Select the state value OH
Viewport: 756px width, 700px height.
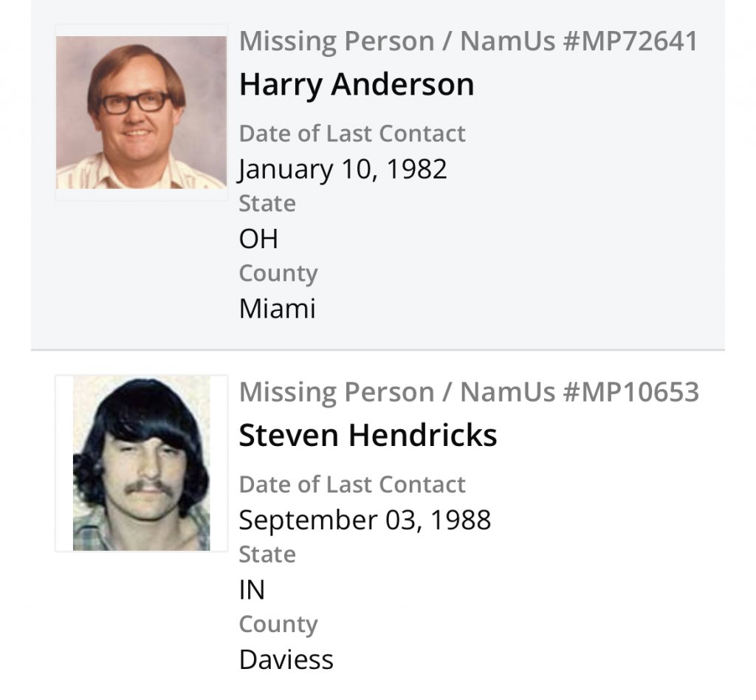[258, 239]
